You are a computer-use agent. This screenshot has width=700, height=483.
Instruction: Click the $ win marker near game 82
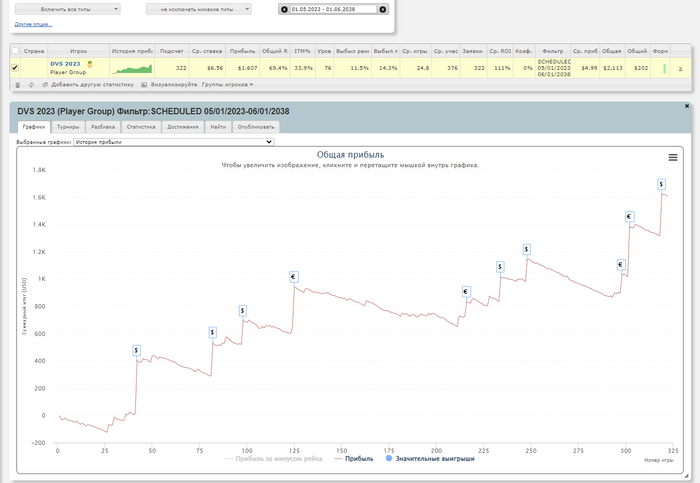coord(212,333)
